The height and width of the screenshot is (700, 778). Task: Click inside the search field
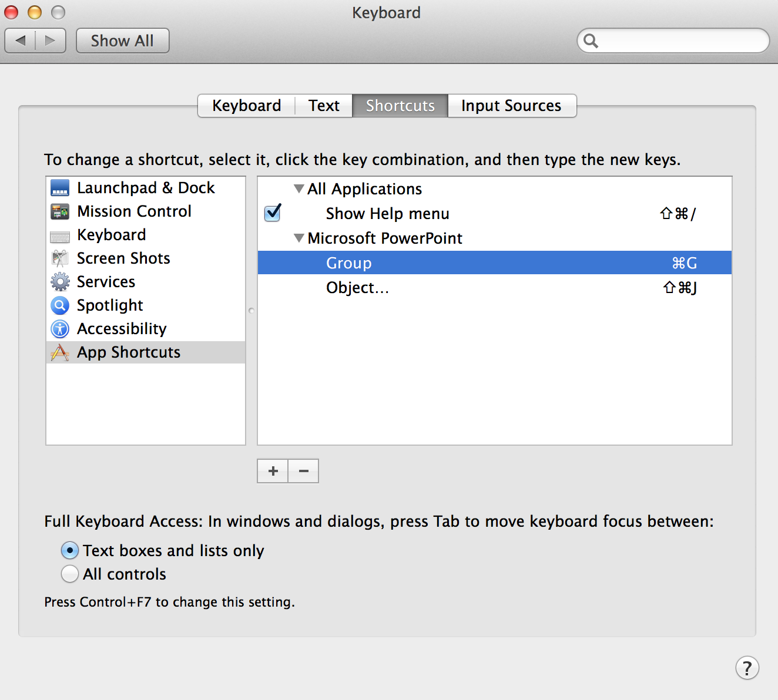point(672,41)
